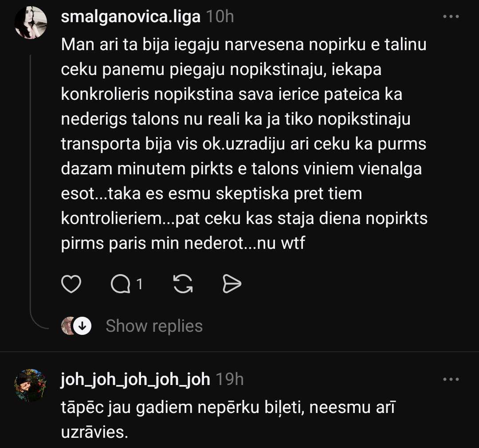This screenshot has width=479, height=448.
Task: Click the vertical thread line under smalganovica.liga avatar
Action: 30,177
